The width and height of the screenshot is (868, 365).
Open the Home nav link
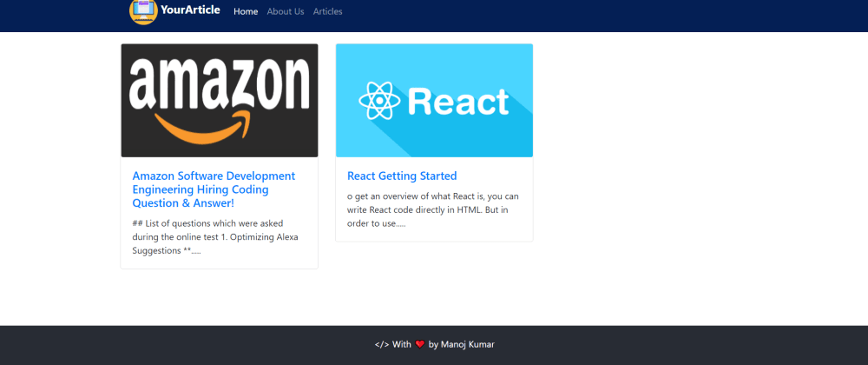(x=246, y=11)
